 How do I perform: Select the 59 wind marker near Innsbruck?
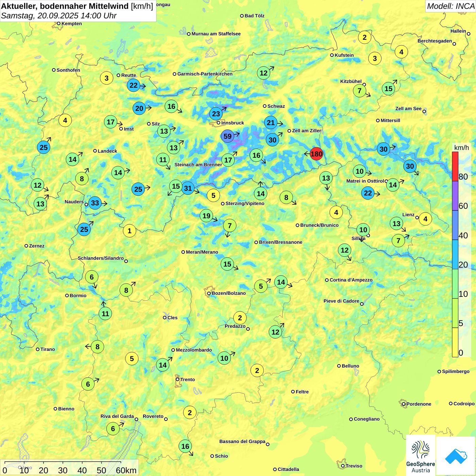click(227, 136)
